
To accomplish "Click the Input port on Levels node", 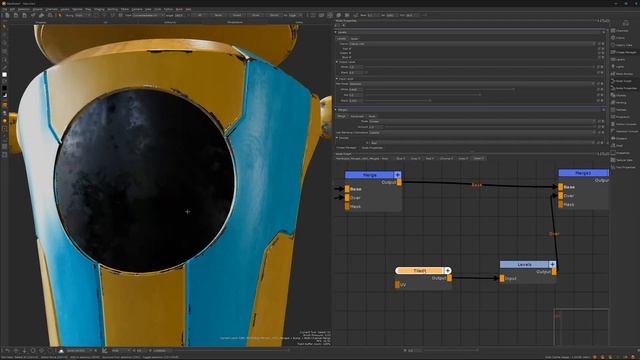I will (502, 278).
